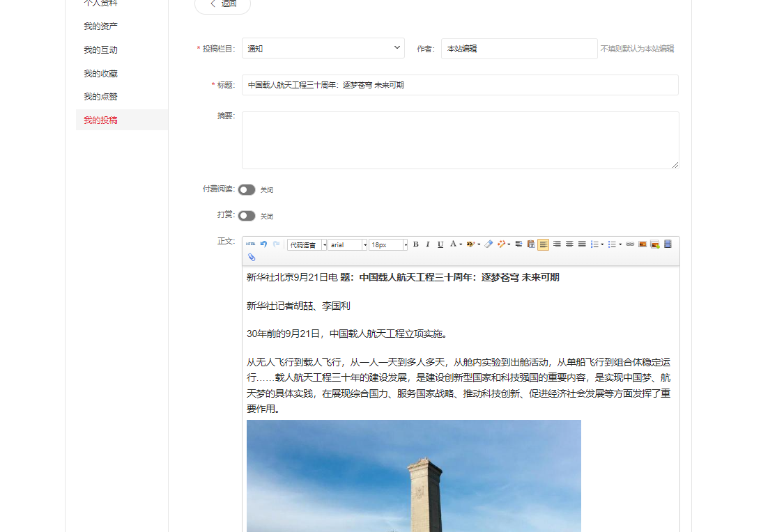
Task: Expand font color dropdown arrow
Action: 461,244
